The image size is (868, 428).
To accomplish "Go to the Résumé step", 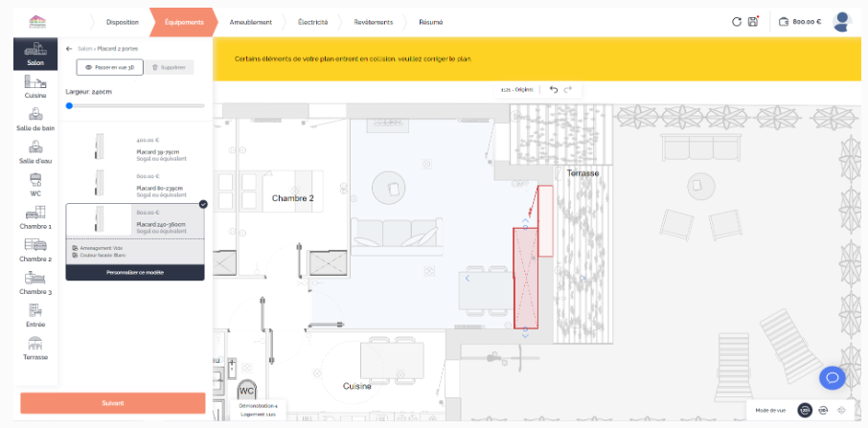I will coord(431,22).
